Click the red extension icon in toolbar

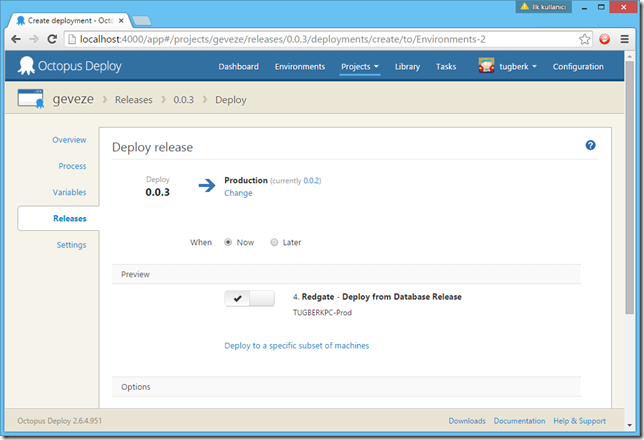[x=605, y=39]
